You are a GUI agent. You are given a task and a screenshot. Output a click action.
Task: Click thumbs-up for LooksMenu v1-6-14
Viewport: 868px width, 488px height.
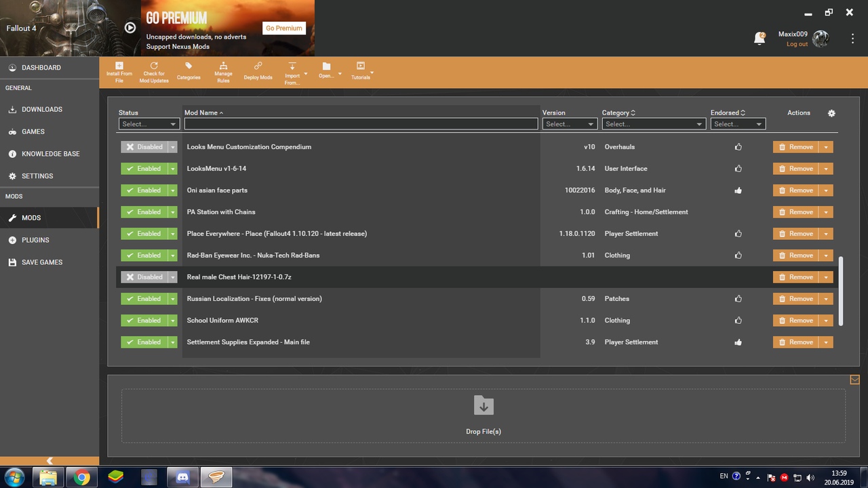coord(738,169)
